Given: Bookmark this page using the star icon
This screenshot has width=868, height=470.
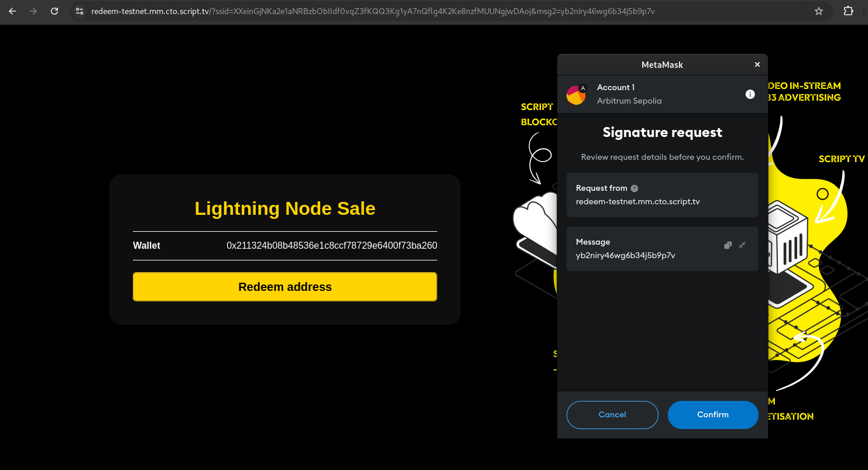Looking at the screenshot, I should (x=818, y=10).
